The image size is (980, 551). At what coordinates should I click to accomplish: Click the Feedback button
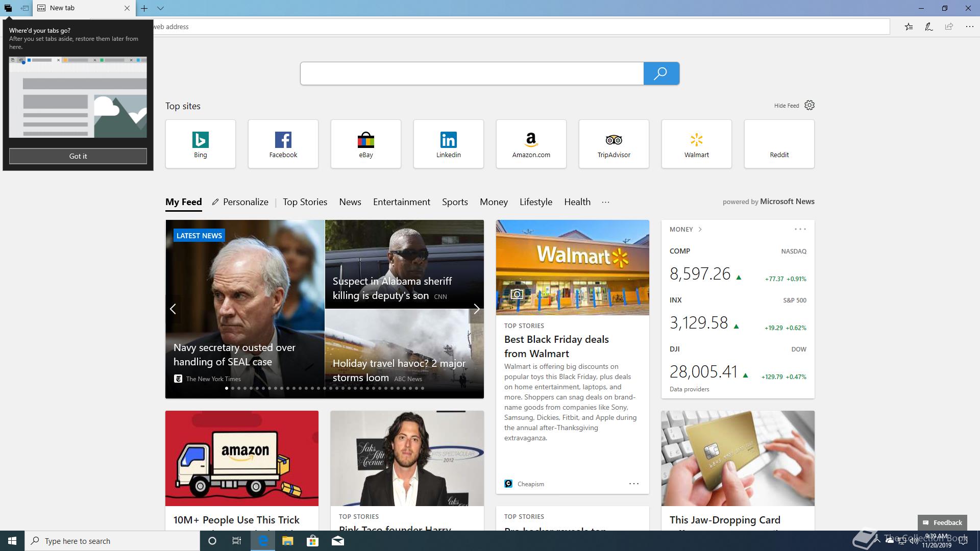[x=942, y=522]
